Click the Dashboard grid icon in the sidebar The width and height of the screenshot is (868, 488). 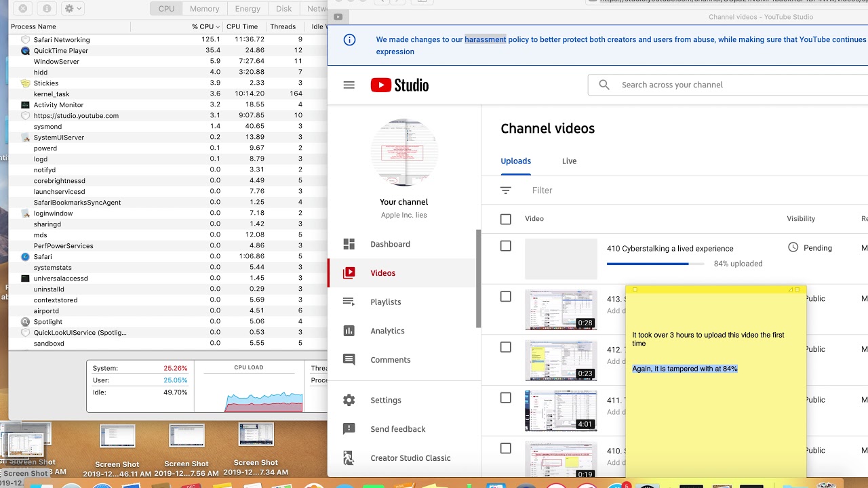tap(349, 244)
